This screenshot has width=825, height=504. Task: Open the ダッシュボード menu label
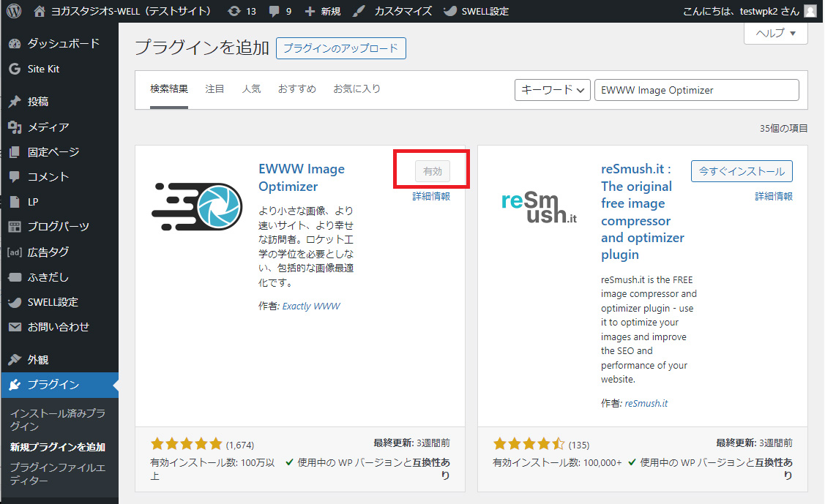coord(64,44)
